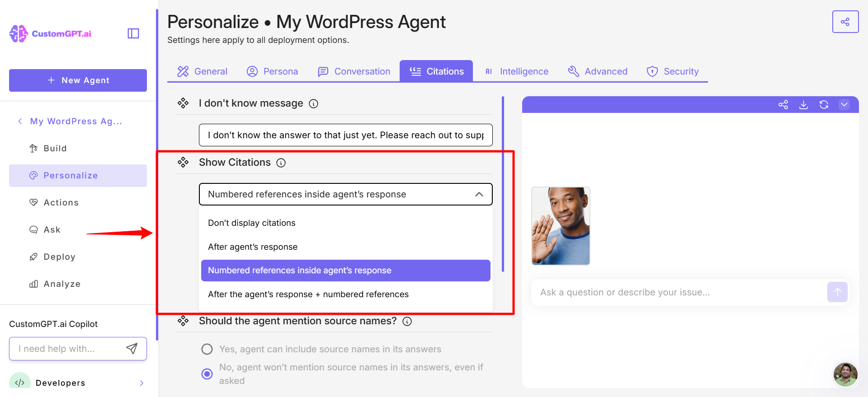Screen dimensions: 868x397
Task: Open the Deploy section
Action: point(78,257)
